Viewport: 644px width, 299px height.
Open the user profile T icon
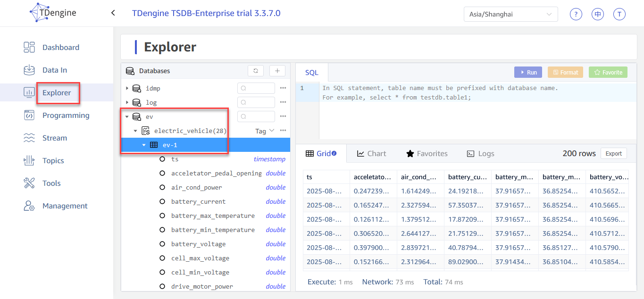tap(619, 14)
